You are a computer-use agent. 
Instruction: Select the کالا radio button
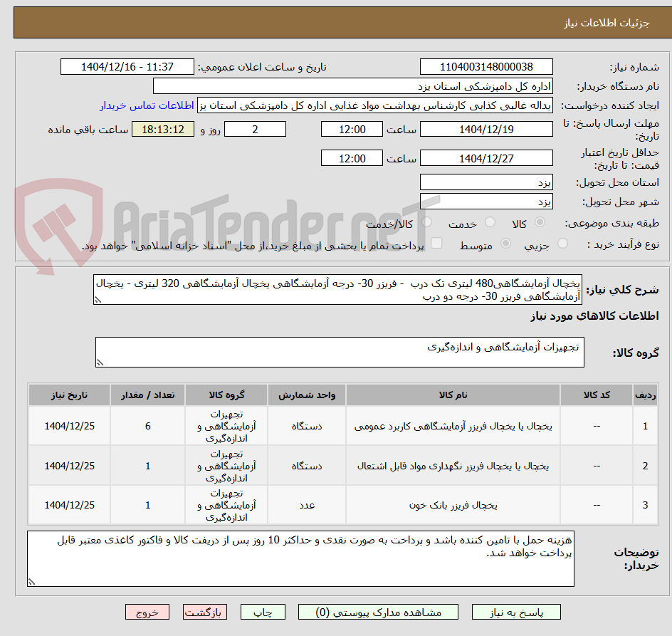(x=540, y=222)
